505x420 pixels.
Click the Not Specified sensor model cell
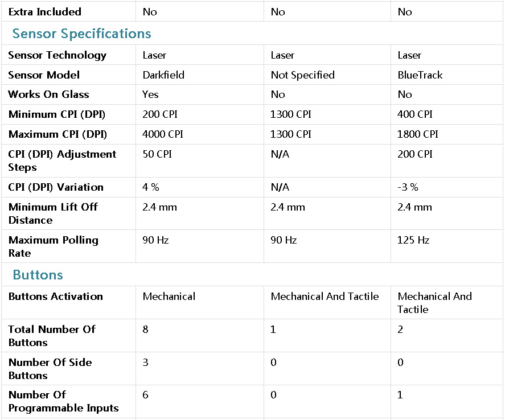302,75
